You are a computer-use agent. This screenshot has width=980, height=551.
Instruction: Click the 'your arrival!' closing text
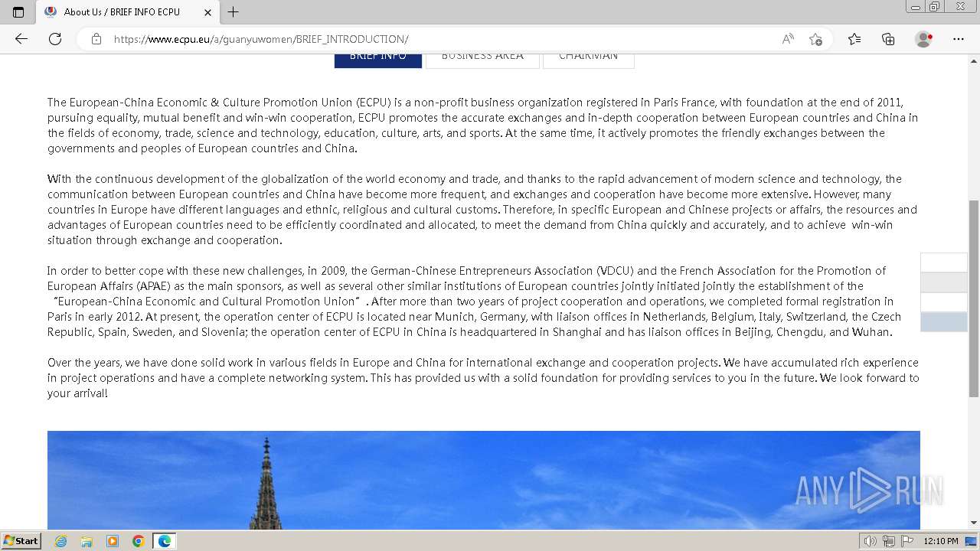77,393
